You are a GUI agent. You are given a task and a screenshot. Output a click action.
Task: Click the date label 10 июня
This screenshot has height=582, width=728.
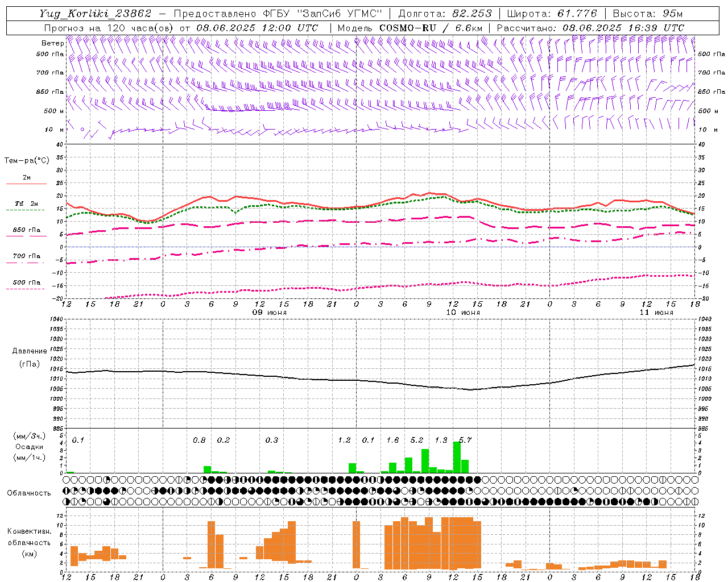click(x=463, y=313)
